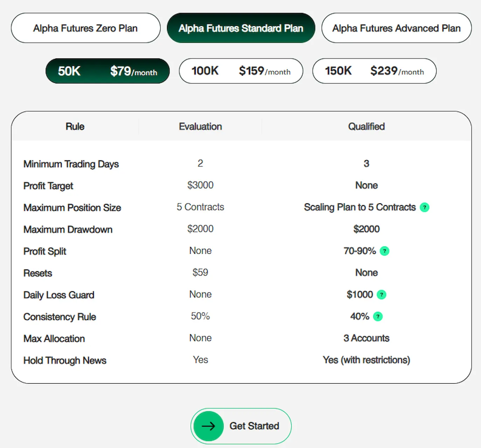View the Consistency Rule 40% tooltip icon
This screenshot has width=481, height=448.
click(x=378, y=316)
